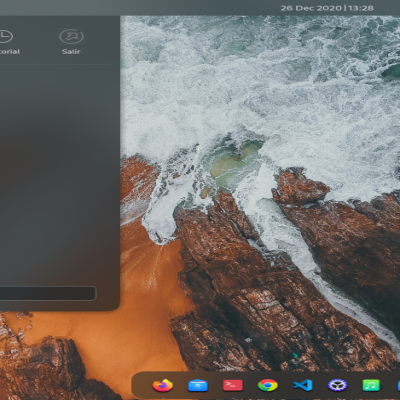Click the Salir logout button

point(71,42)
